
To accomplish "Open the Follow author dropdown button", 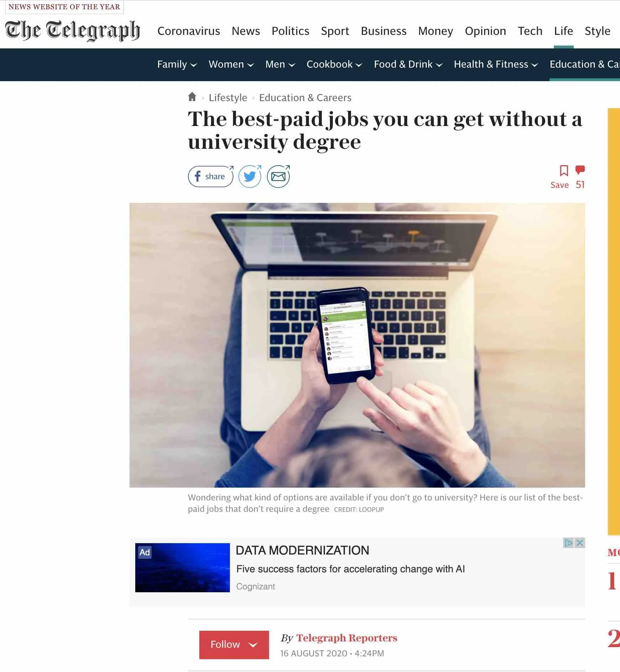I will 234,645.
